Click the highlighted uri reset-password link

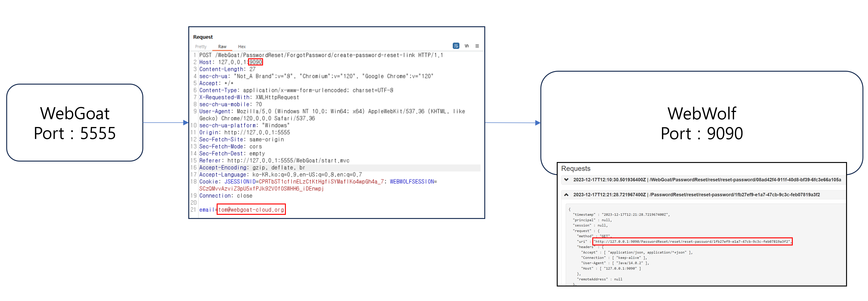point(692,241)
